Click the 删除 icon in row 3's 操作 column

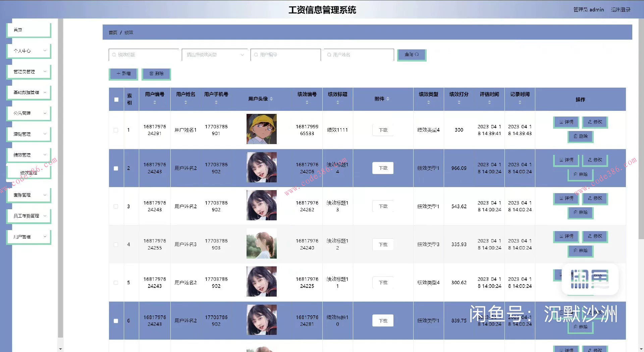[x=580, y=213]
